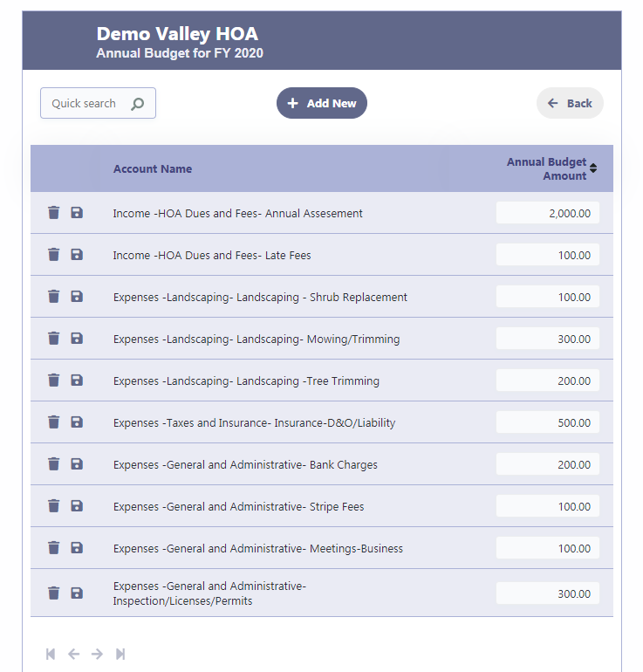
Task: Edit the Tree Trimming 200.00 amount
Action: [x=548, y=381]
